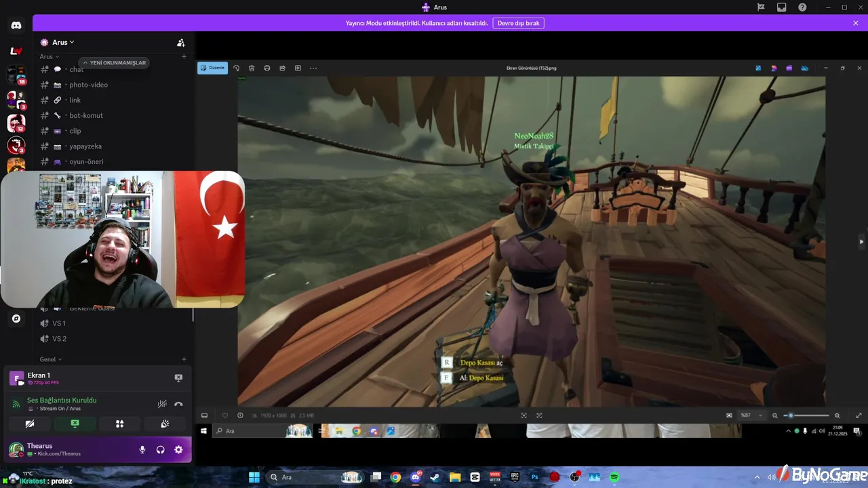Collapse the Arus channel category

click(50, 56)
